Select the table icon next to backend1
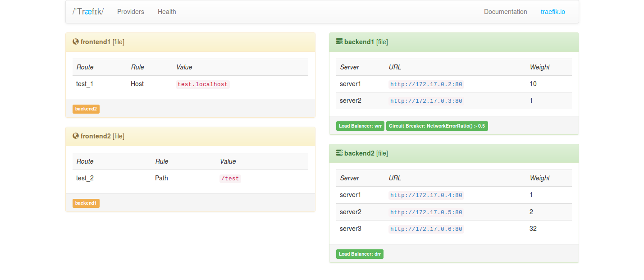The image size is (644, 280). [x=339, y=41]
